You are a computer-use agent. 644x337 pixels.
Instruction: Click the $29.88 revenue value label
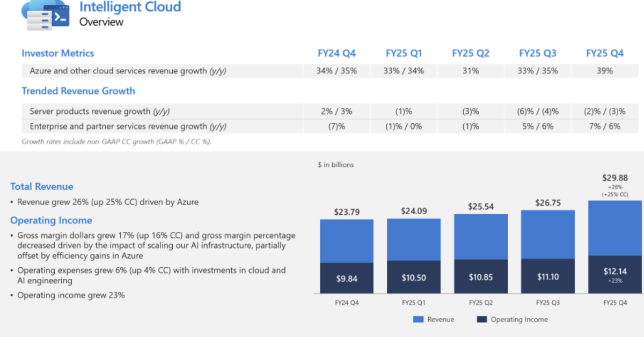click(x=615, y=178)
